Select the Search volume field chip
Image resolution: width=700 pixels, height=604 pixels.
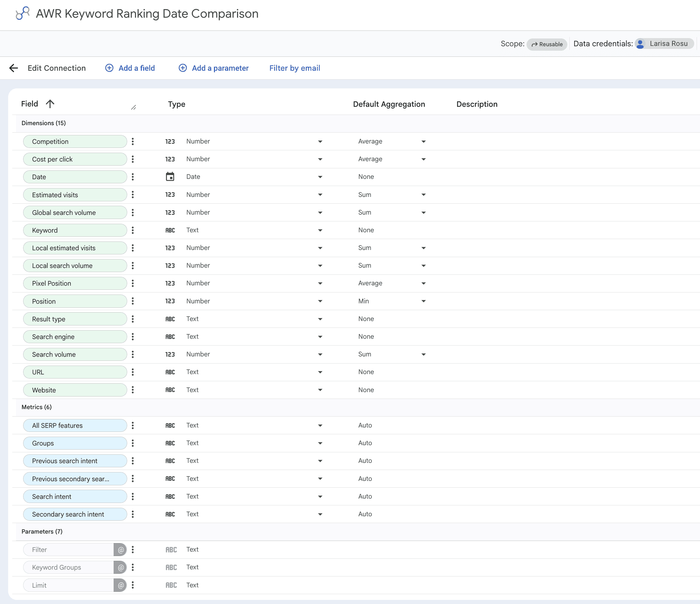tap(75, 354)
